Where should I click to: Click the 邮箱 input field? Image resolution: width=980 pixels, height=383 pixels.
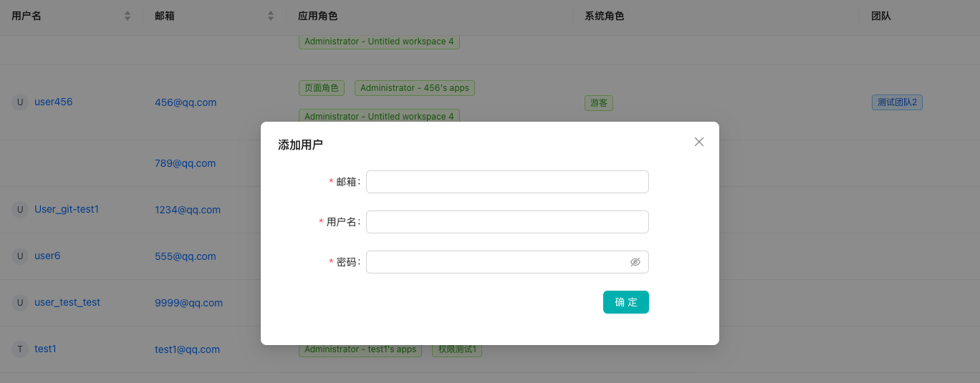pos(507,182)
